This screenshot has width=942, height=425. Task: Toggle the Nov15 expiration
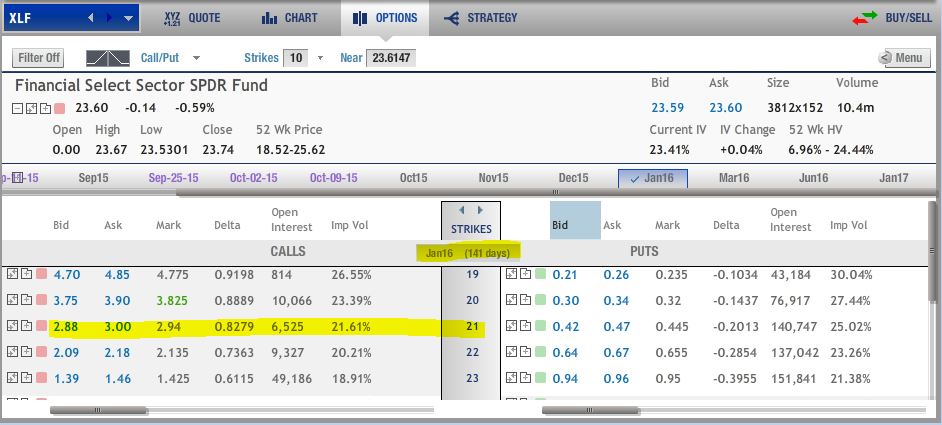493,178
